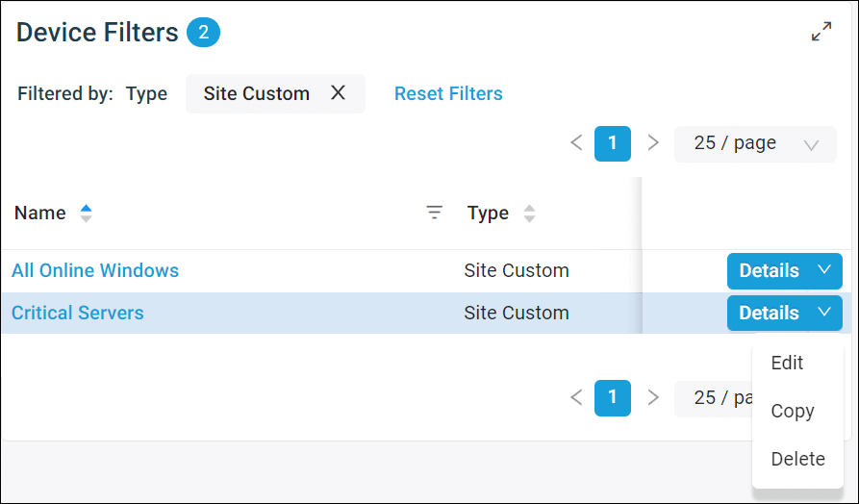Open the bottom 25 / page dropdown
The width and height of the screenshot is (859, 504).
[x=713, y=397]
